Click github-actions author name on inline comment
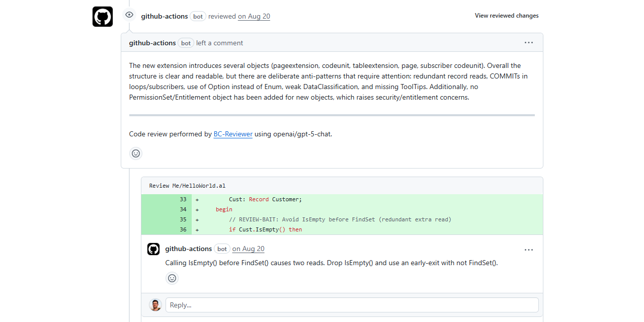This screenshot has height=322, width=644. click(189, 249)
